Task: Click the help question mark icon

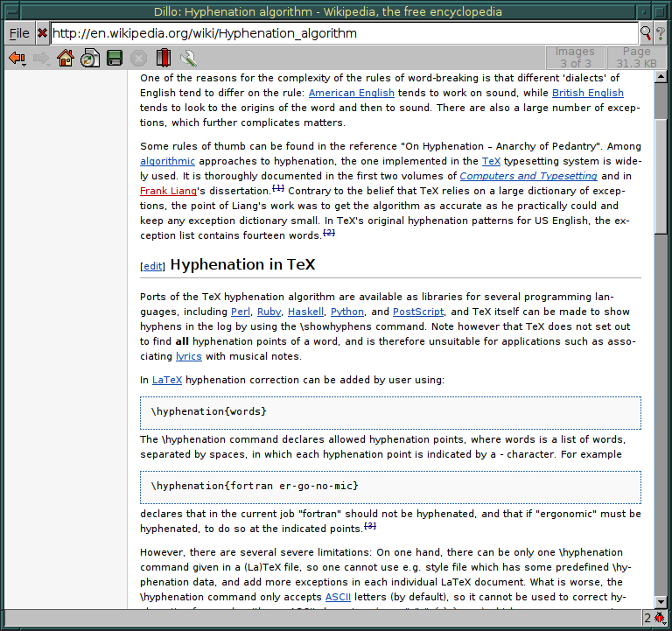Action: tap(661, 33)
